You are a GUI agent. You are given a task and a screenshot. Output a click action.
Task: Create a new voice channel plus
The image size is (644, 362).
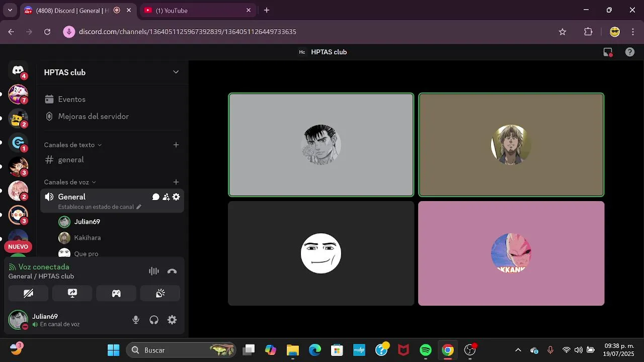pos(176,182)
